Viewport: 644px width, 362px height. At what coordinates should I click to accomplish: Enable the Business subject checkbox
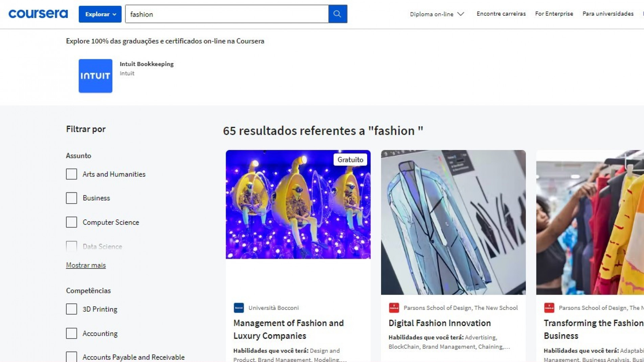(x=71, y=198)
